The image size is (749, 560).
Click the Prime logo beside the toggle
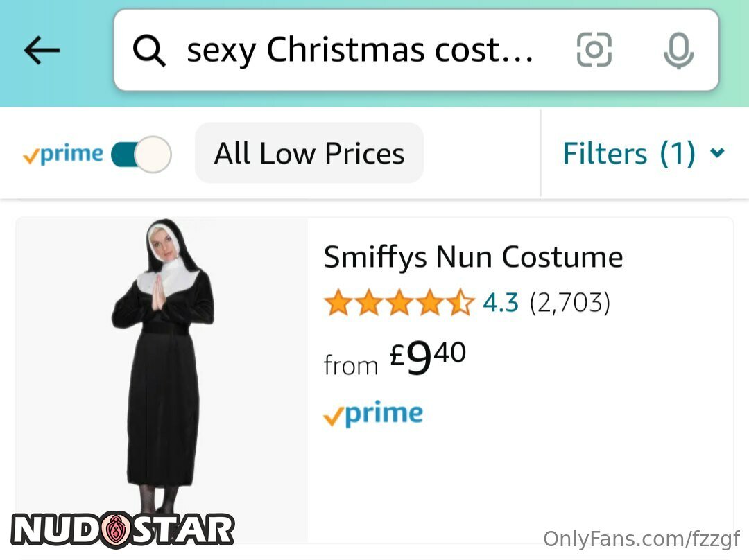click(x=63, y=154)
